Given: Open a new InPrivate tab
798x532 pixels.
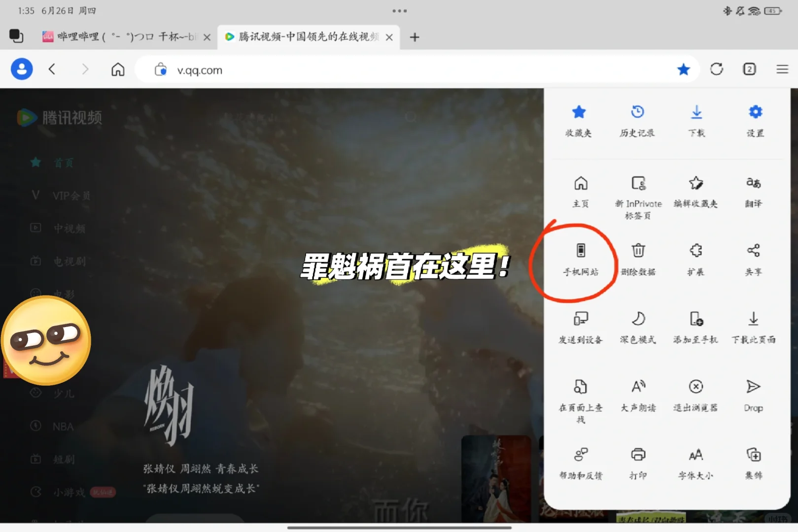Looking at the screenshot, I should click(638, 198).
